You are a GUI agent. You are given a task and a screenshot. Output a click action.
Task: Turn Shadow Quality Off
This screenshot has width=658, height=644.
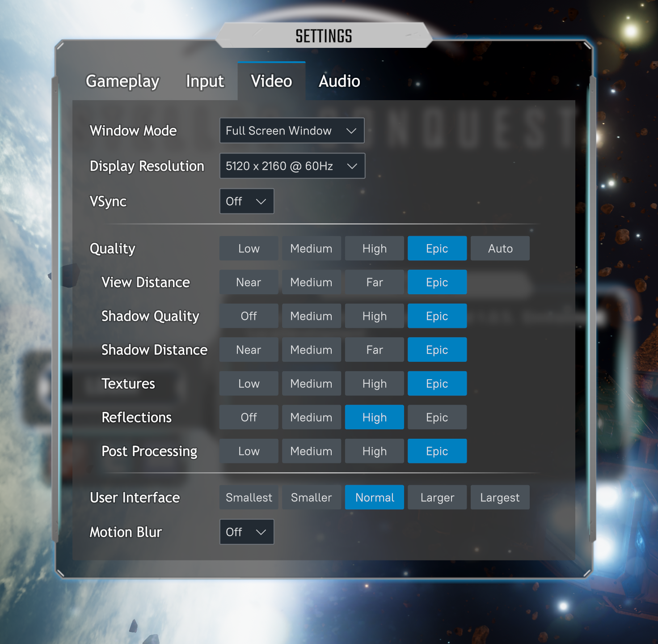click(249, 316)
